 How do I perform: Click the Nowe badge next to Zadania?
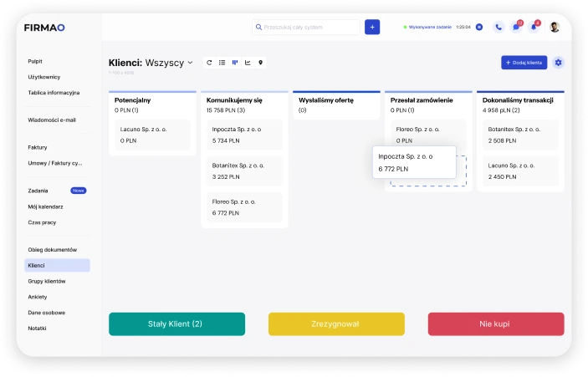point(79,191)
